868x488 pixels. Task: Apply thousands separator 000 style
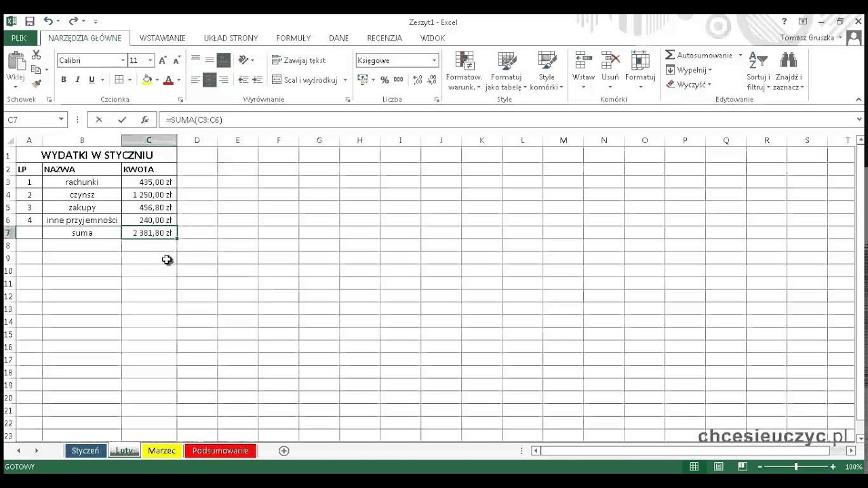(399, 80)
